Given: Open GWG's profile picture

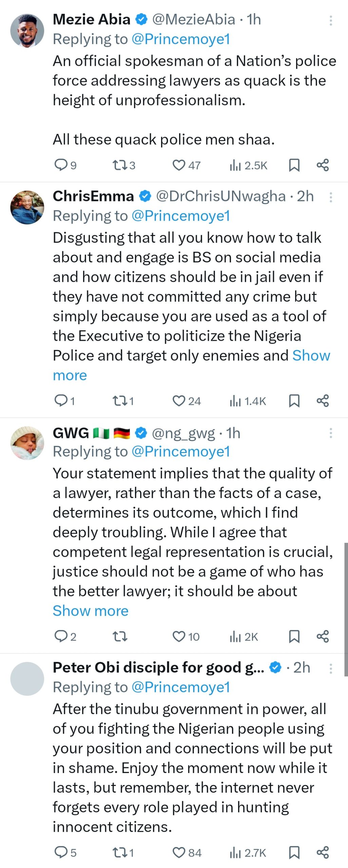Looking at the screenshot, I should 27,443.
